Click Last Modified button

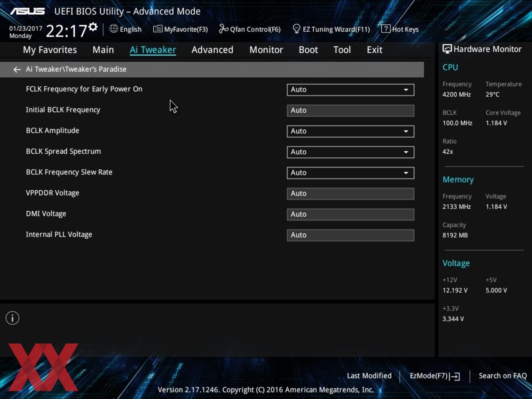pyautogui.click(x=369, y=376)
